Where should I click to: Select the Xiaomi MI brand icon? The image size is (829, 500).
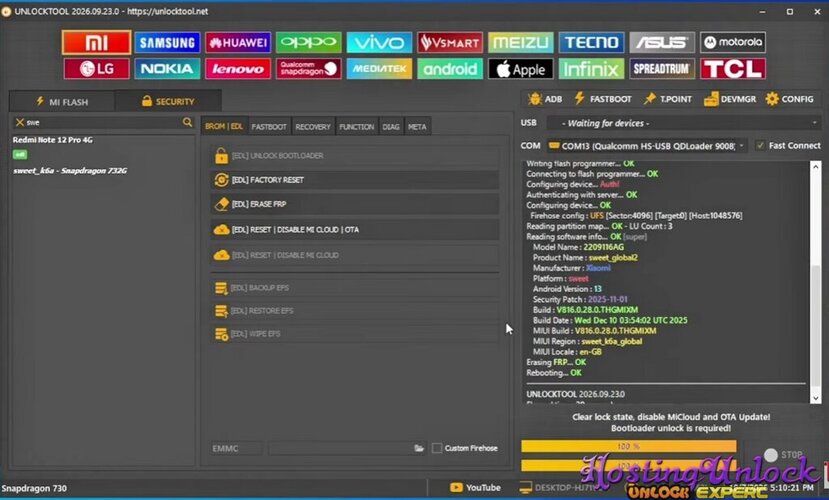pos(96,42)
